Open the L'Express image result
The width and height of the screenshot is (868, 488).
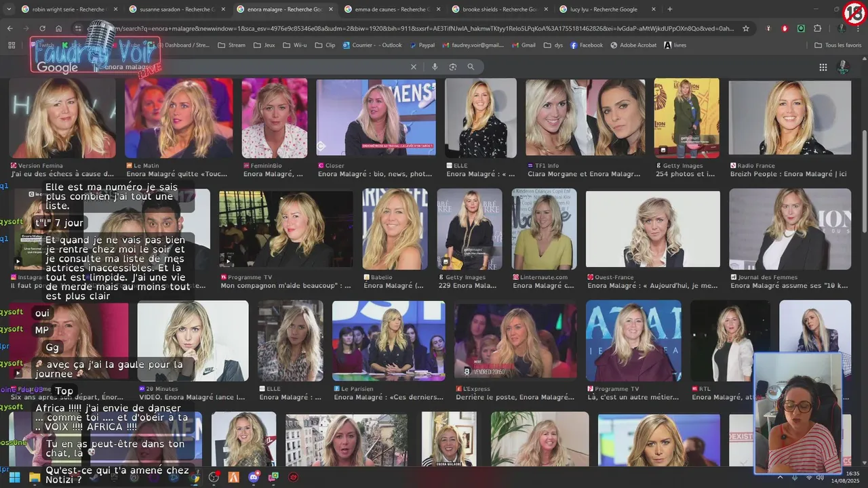click(516, 341)
